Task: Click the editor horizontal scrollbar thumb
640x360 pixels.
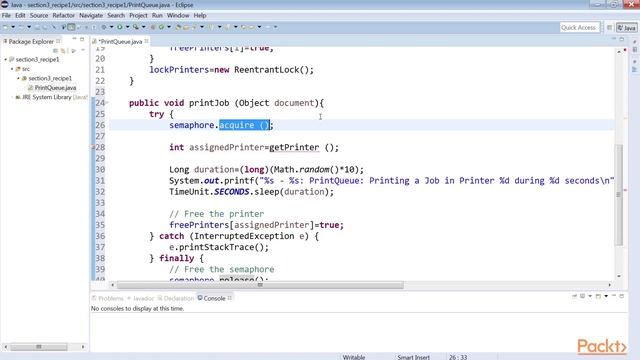Action: tap(260, 285)
